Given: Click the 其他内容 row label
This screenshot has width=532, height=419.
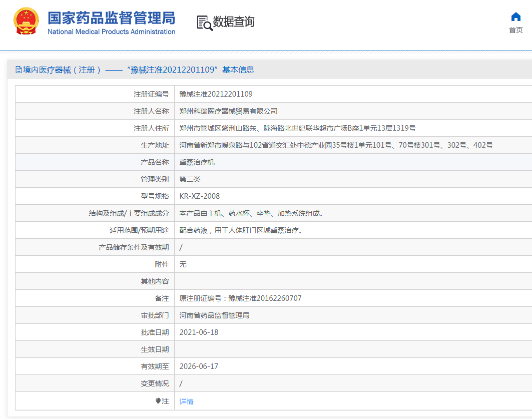Looking at the screenshot, I should (155, 281).
